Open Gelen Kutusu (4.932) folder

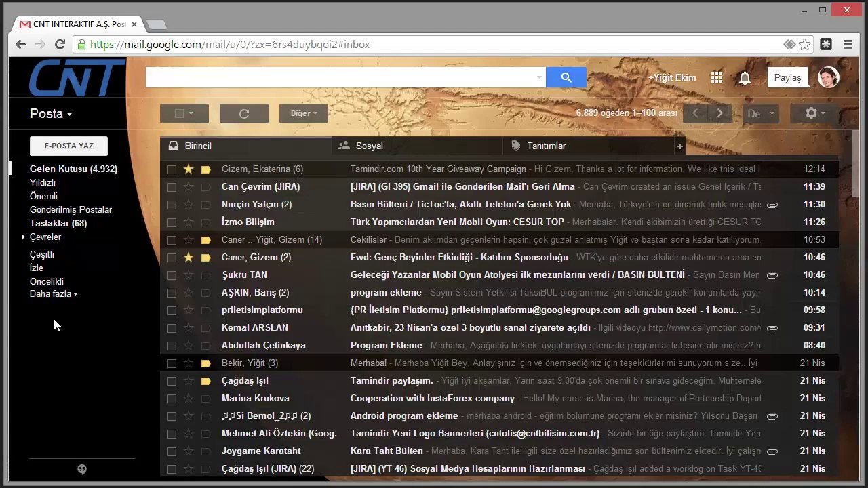(73, 169)
